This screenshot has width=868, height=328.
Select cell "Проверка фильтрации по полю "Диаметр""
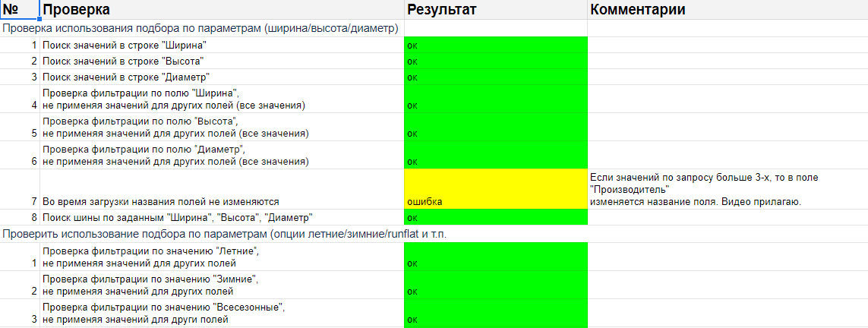[x=222, y=156]
